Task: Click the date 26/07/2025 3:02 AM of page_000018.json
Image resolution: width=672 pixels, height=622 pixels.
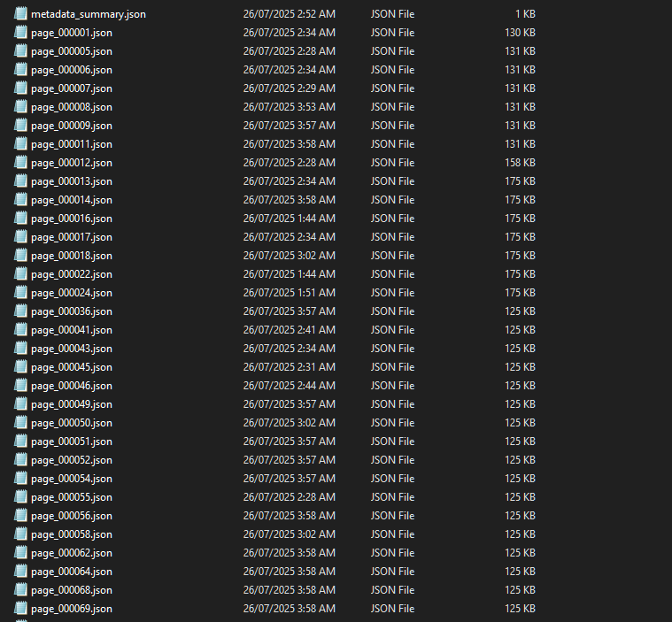Action: [x=290, y=256]
